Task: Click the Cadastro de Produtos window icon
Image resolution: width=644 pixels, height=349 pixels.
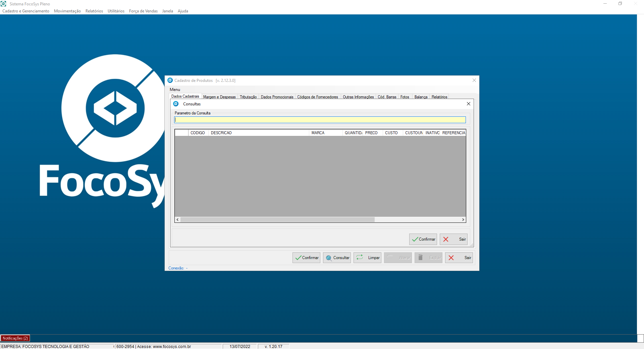Action: tap(170, 80)
